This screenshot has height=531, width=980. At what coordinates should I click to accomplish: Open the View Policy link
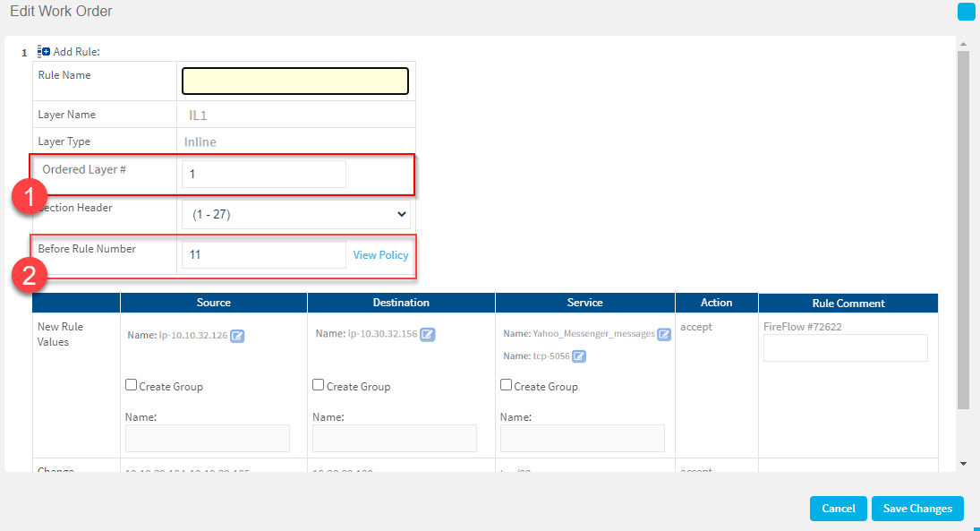pyautogui.click(x=380, y=255)
